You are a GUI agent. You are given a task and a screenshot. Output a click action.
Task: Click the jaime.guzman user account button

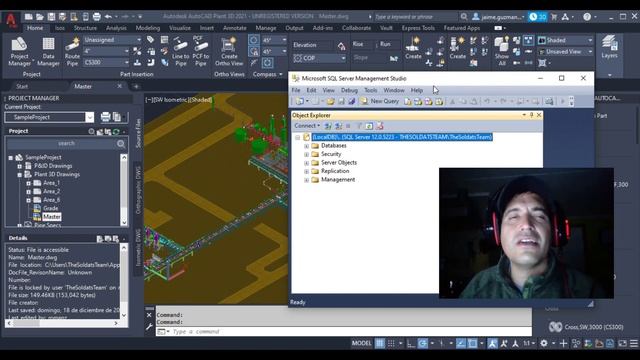point(498,17)
